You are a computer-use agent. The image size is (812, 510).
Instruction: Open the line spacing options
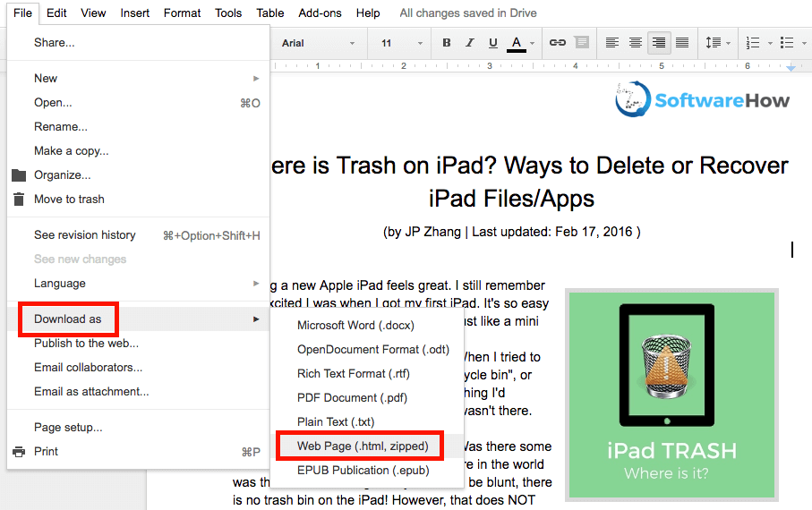[714, 43]
